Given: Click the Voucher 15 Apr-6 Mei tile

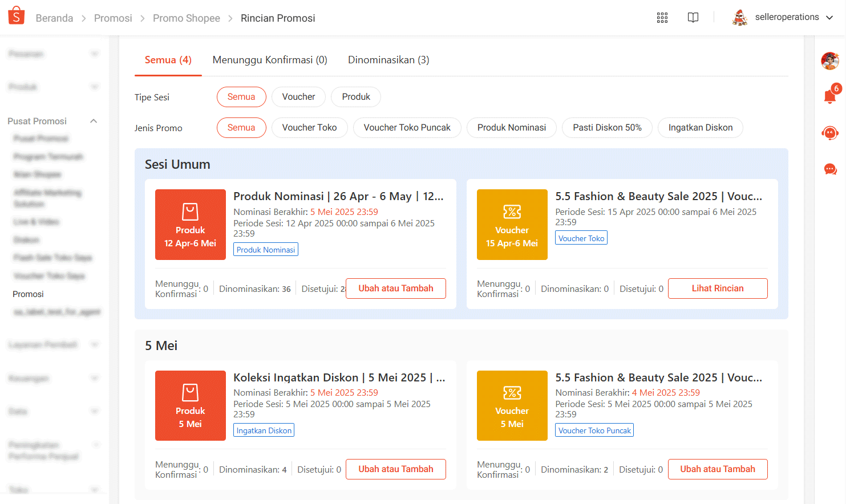Looking at the screenshot, I should (x=512, y=225).
